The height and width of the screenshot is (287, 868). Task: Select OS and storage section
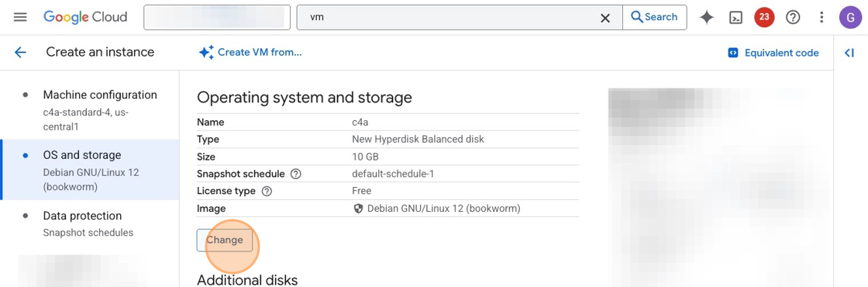[x=90, y=170]
